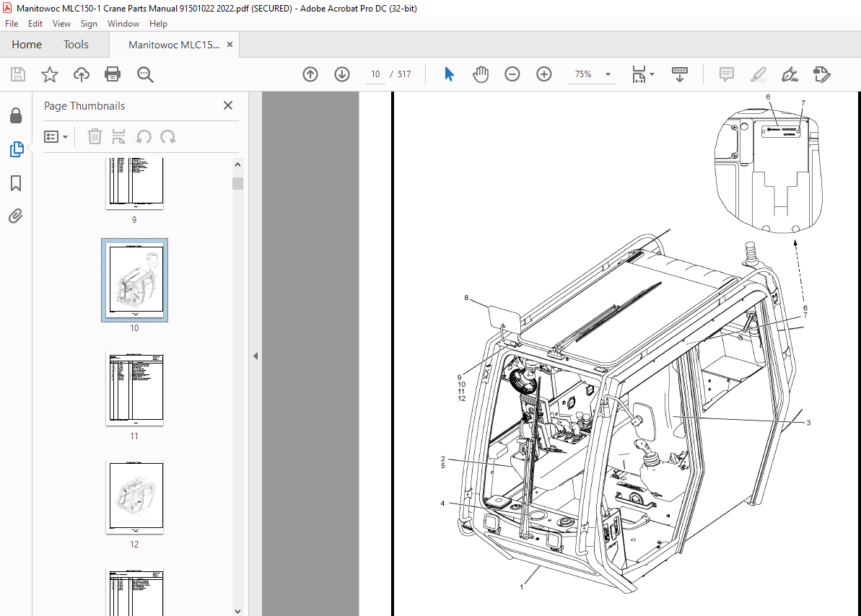Expand the fit page options arrow

[x=652, y=74]
